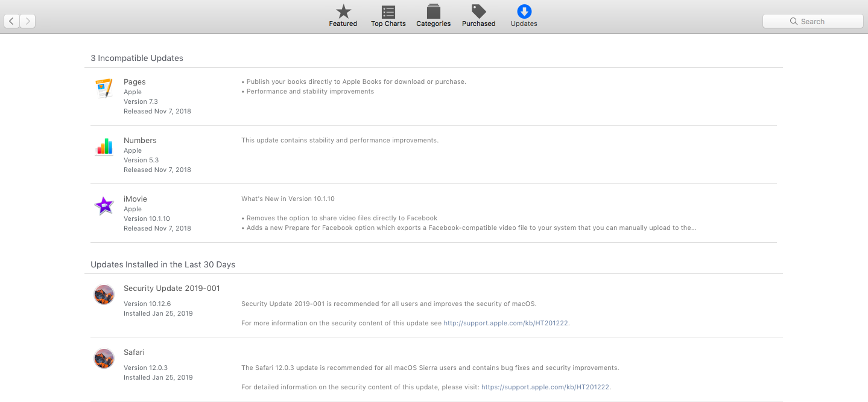Viewport: 868px width, 402px height.
Task: Click 'Released Nov 7, 2018' under iMovie
Action: (157, 228)
